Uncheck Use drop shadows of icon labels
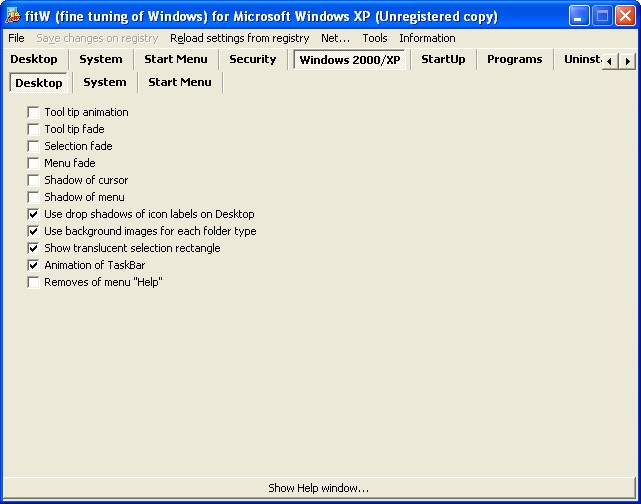The width and height of the screenshot is (641, 504). click(33, 214)
